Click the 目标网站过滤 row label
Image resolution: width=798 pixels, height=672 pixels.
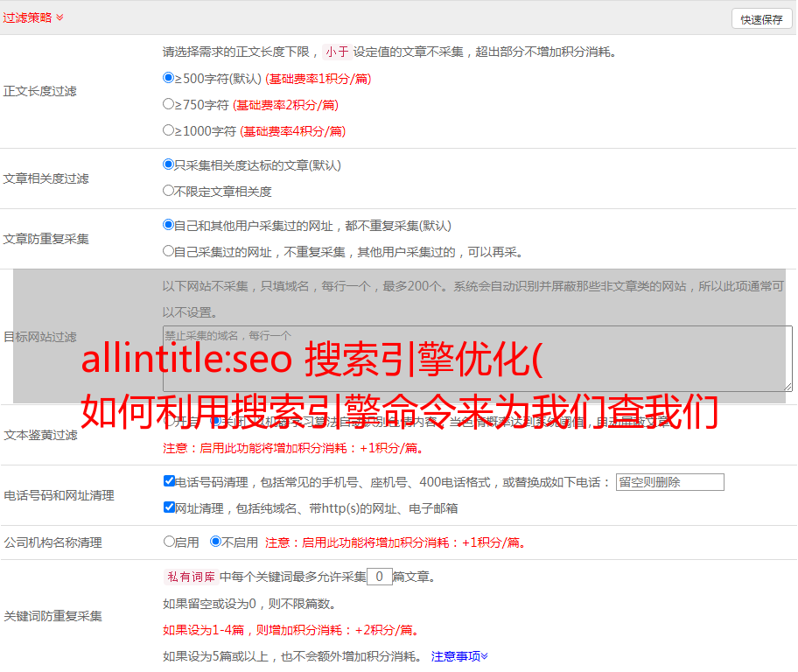coord(40,337)
